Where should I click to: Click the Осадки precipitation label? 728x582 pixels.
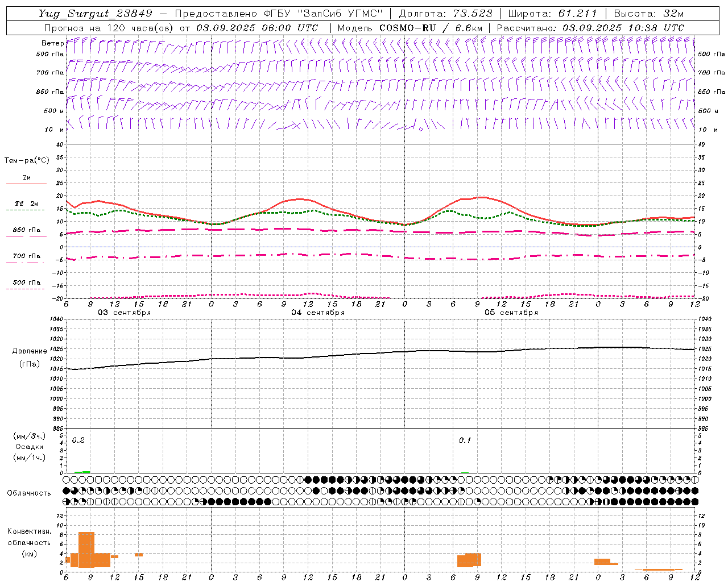(29, 447)
